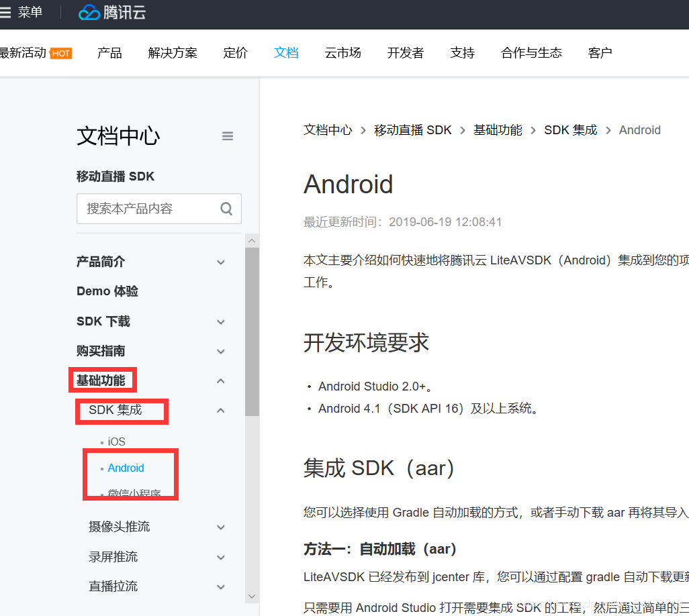689x616 pixels.
Task: Go to 基础功能 breadcrumb link
Action: click(498, 130)
